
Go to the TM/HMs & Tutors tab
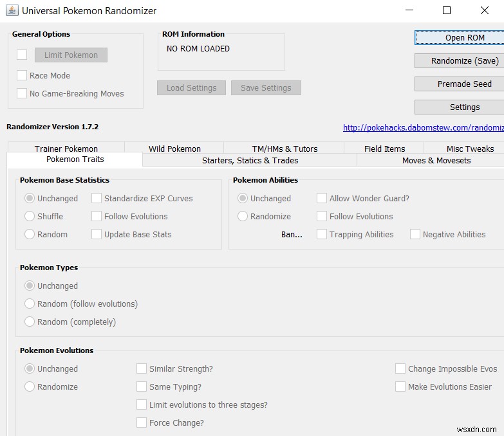coord(285,149)
